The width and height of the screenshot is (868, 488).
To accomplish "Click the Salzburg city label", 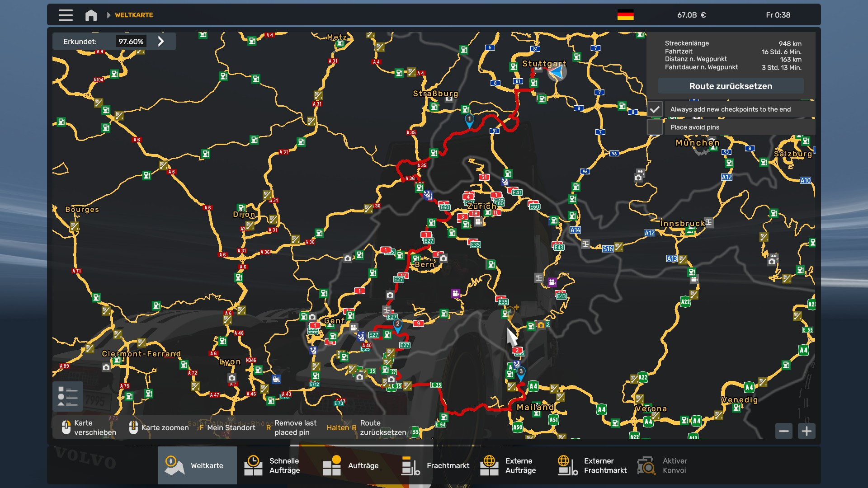I will (793, 154).
